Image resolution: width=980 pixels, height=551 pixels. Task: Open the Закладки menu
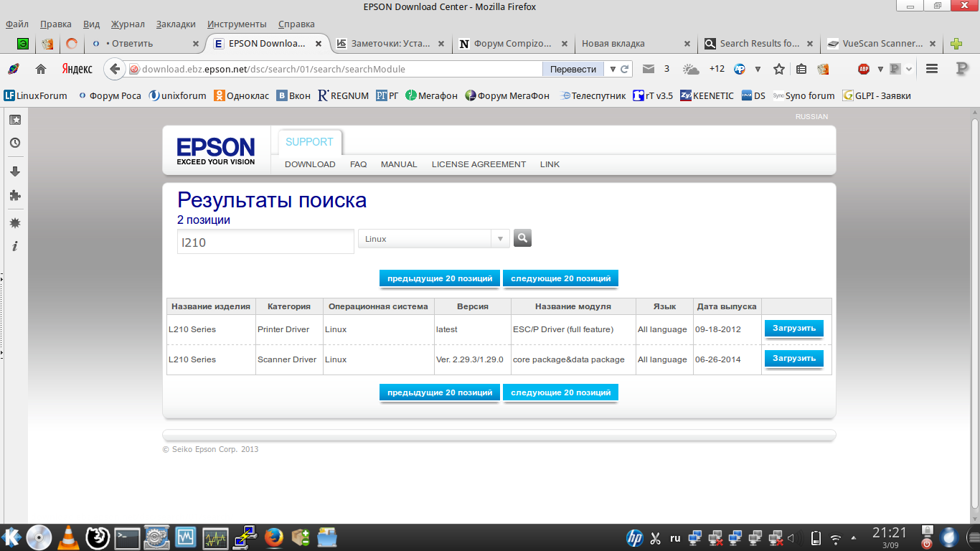click(176, 24)
